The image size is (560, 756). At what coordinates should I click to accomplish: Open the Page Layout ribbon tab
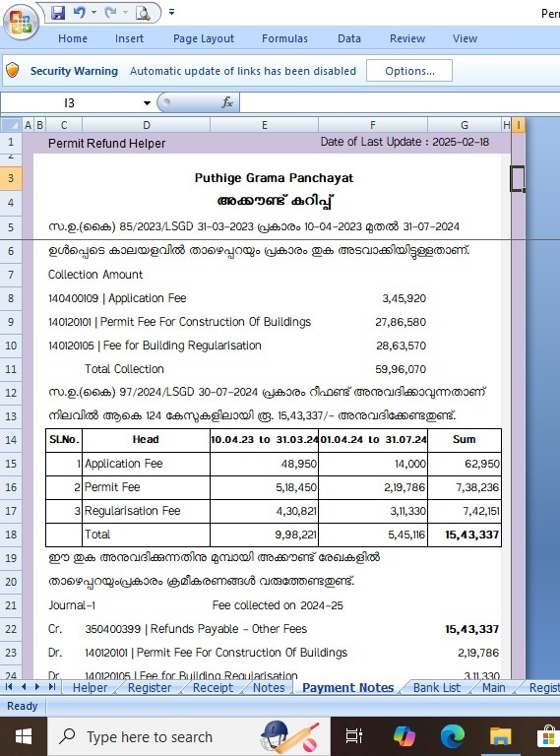(x=204, y=38)
